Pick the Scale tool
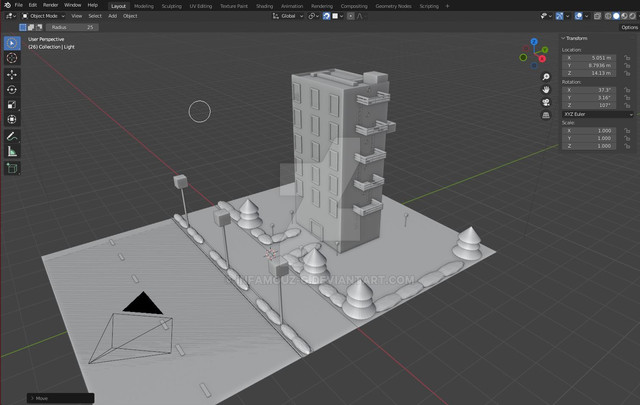This screenshot has height=405, width=640. pyautogui.click(x=12, y=104)
